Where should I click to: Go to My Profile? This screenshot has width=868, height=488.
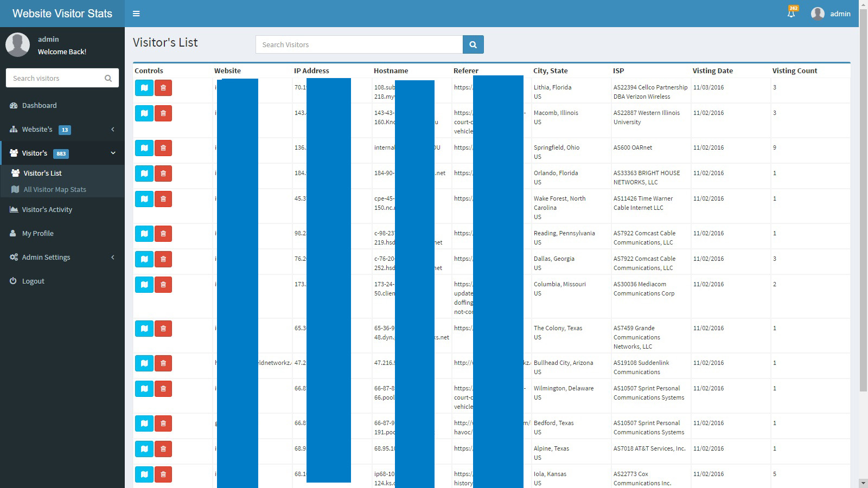click(x=62, y=233)
